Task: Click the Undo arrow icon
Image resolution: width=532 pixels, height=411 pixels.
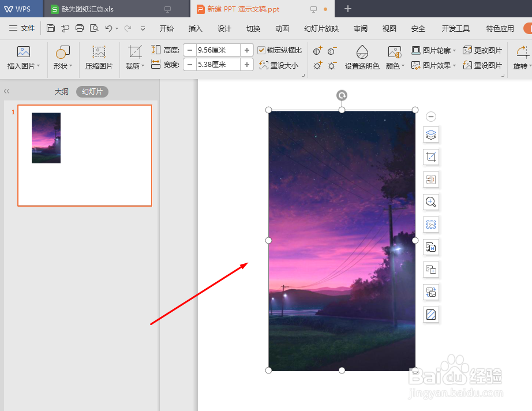Action: [108, 28]
